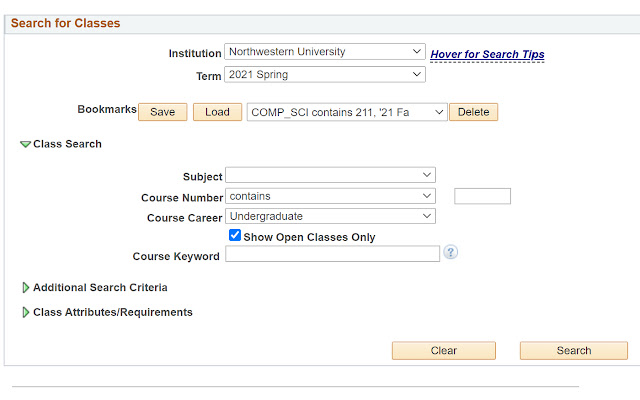Viewport: 640px width, 400px height.
Task: Open the Term dropdown showing 2021 Spring
Action: click(325, 75)
